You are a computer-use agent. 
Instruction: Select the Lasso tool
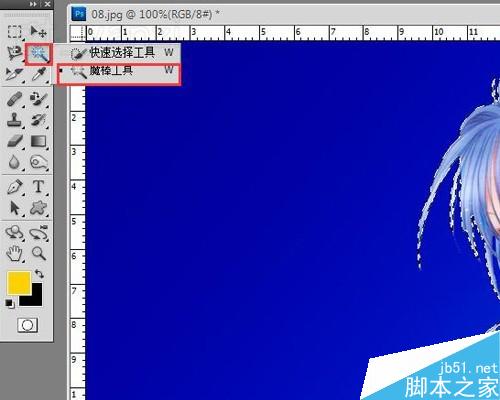(x=14, y=53)
